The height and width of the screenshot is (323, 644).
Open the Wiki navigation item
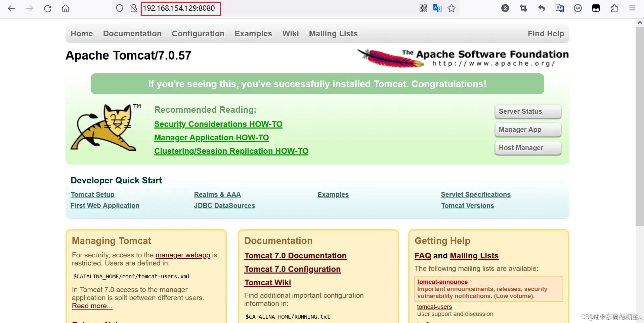point(291,34)
